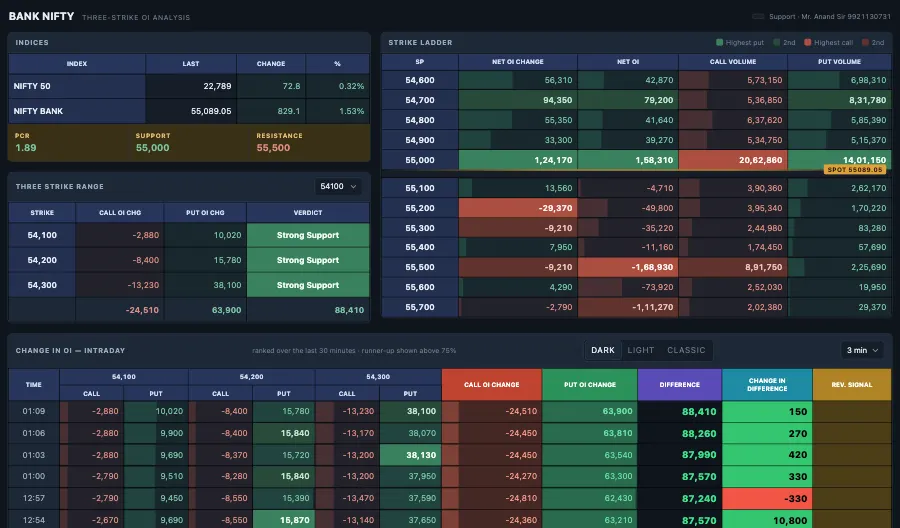Click the Highest put legend swatch

(719, 42)
